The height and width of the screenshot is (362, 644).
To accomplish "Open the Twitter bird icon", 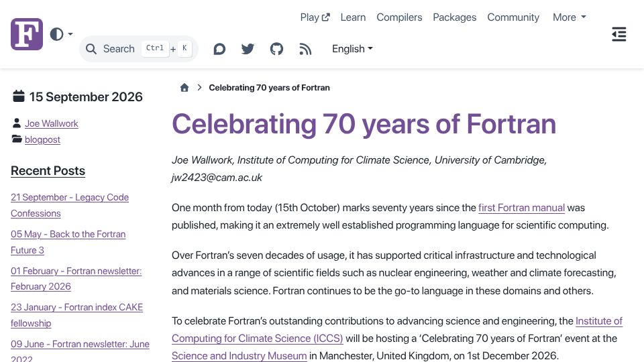I will coord(248,49).
